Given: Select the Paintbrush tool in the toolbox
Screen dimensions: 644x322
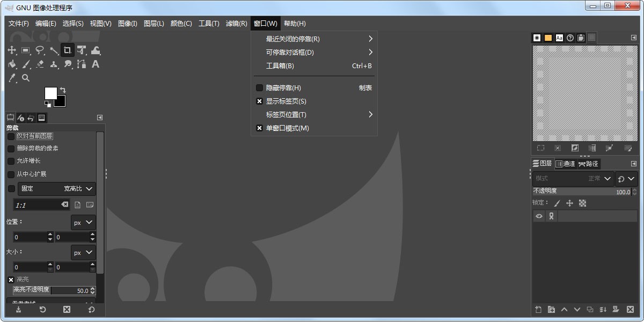Looking at the screenshot, I should coord(27,64).
